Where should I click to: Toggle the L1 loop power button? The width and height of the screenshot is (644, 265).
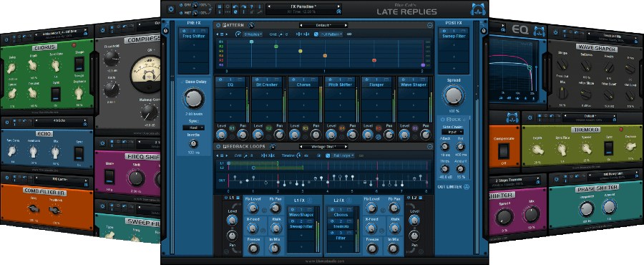click(225, 198)
